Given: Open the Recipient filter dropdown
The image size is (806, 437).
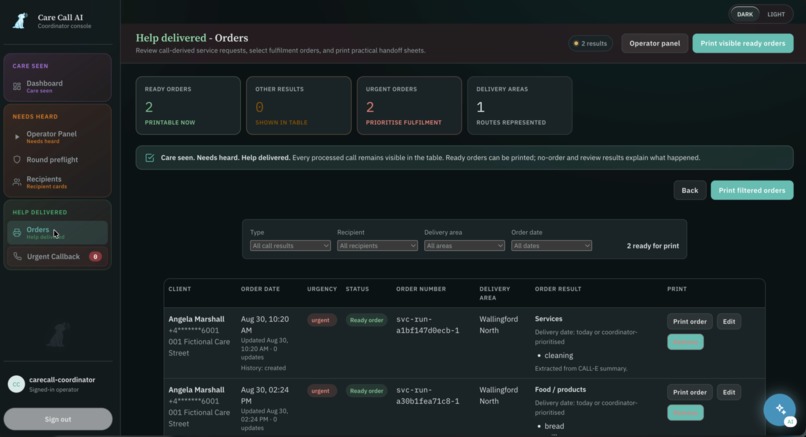Looking at the screenshot, I should (377, 246).
